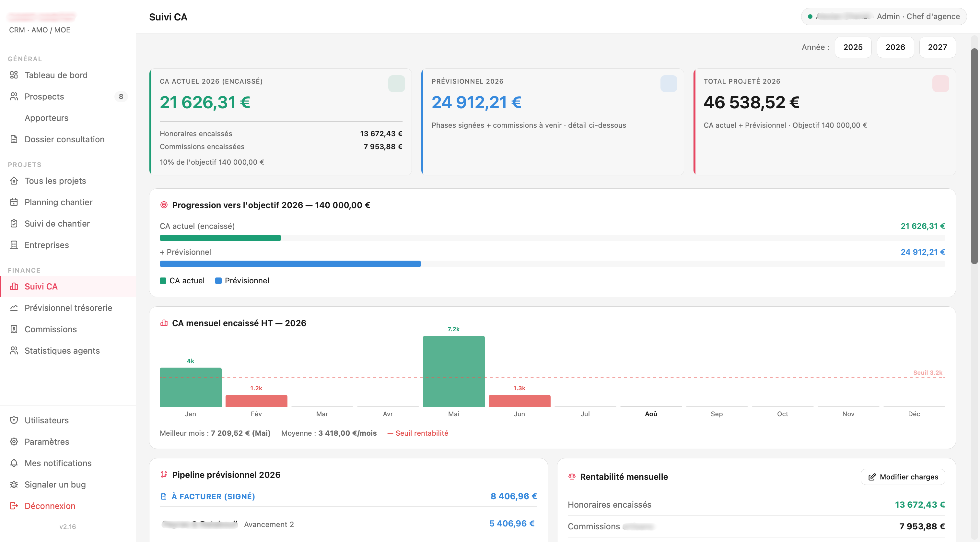Click the Prospects badge showing 8

tap(121, 96)
